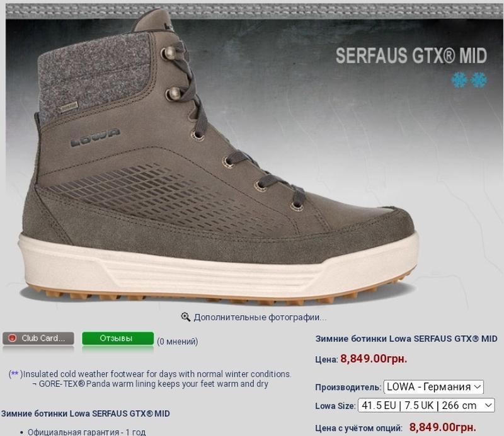The image size is (504, 436).
Task: Click the (0 мнений) opinions count
Action: (x=178, y=341)
